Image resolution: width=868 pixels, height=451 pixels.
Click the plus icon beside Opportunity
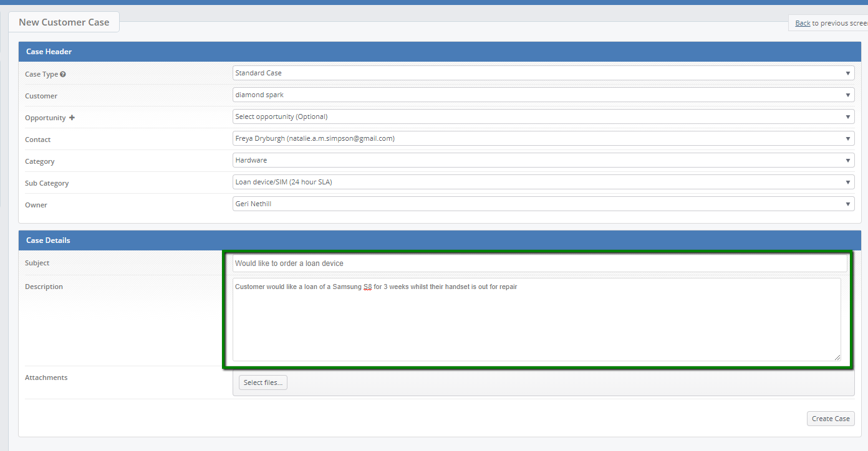click(72, 118)
